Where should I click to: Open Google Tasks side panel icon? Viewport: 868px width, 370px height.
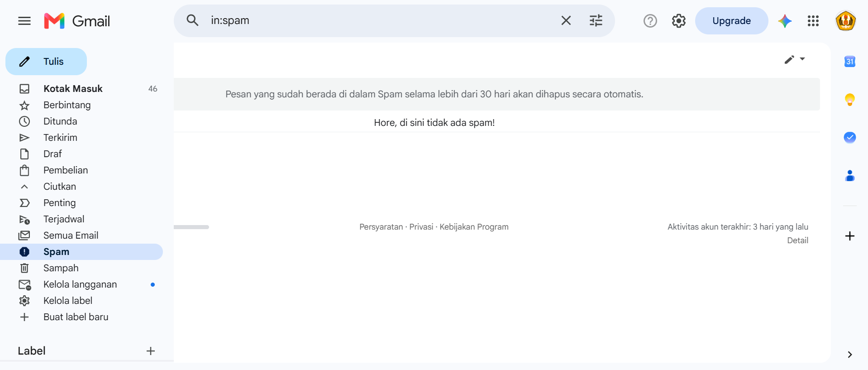click(849, 137)
